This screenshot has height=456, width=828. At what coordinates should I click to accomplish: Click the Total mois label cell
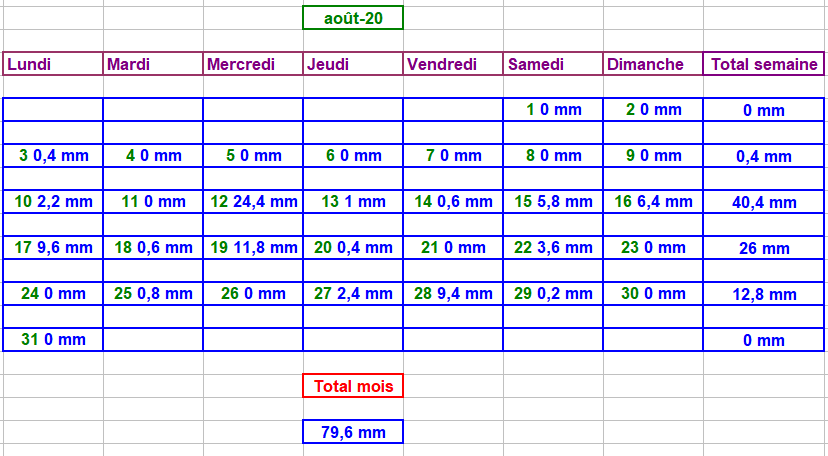pyautogui.click(x=353, y=386)
